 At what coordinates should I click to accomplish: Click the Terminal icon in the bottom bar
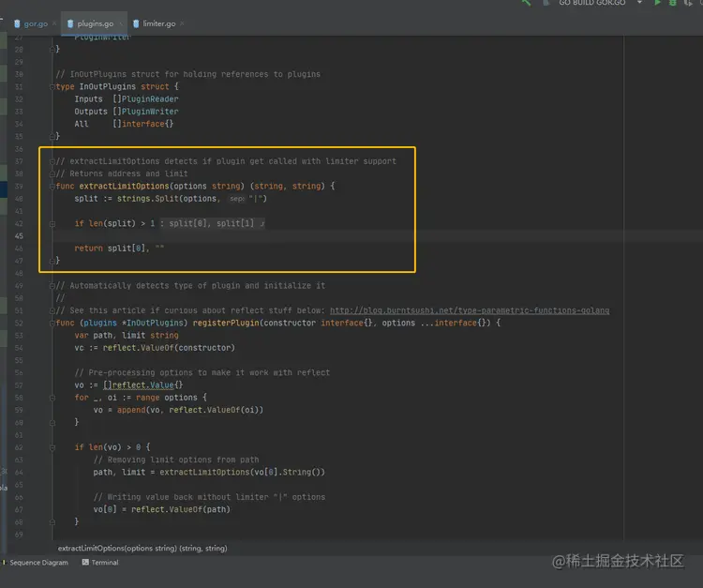(x=85, y=562)
